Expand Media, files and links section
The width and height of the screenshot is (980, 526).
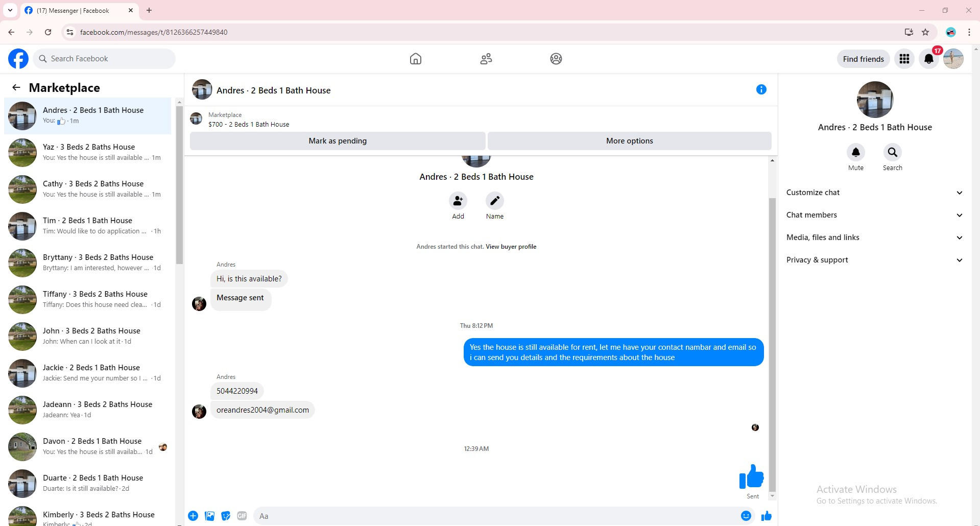tap(875, 237)
